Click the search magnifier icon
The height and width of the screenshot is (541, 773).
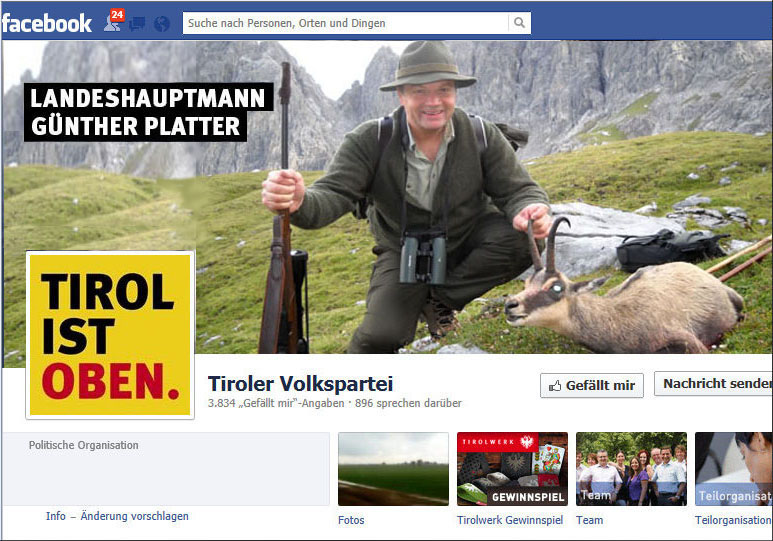519,23
